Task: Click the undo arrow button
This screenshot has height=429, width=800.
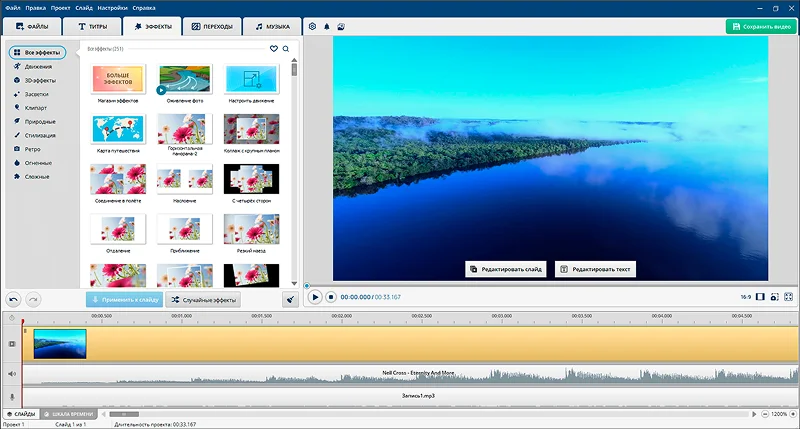Action: click(14, 299)
